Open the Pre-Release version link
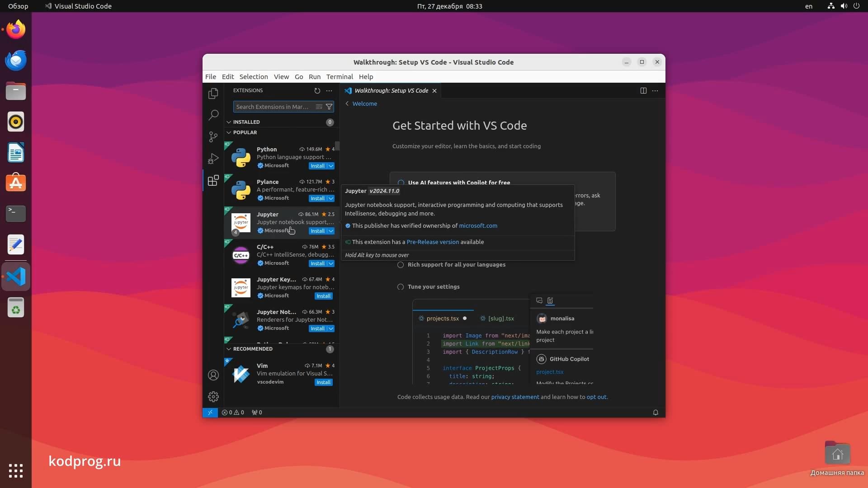868x488 pixels. [x=433, y=242]
